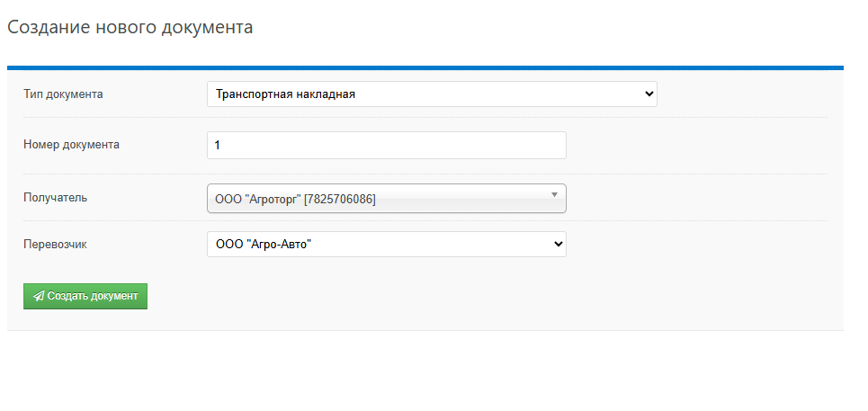Focus the Номер документа input field

coord(387,146)
